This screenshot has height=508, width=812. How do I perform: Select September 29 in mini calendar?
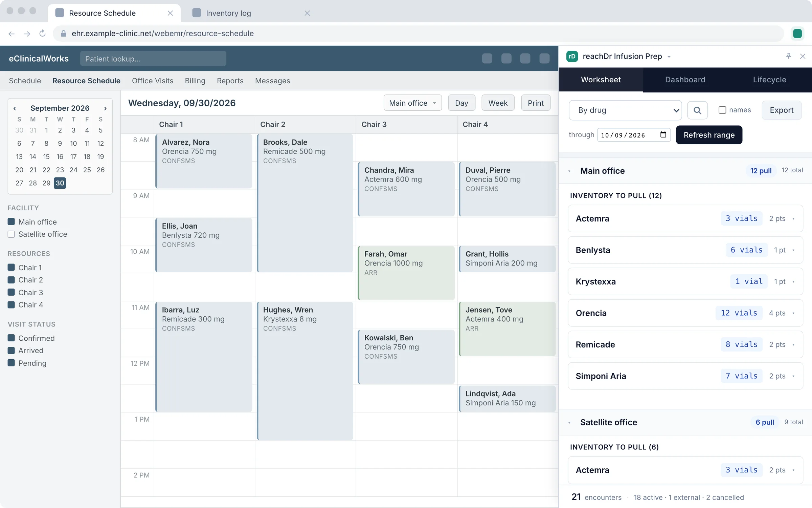click(46, 183)
